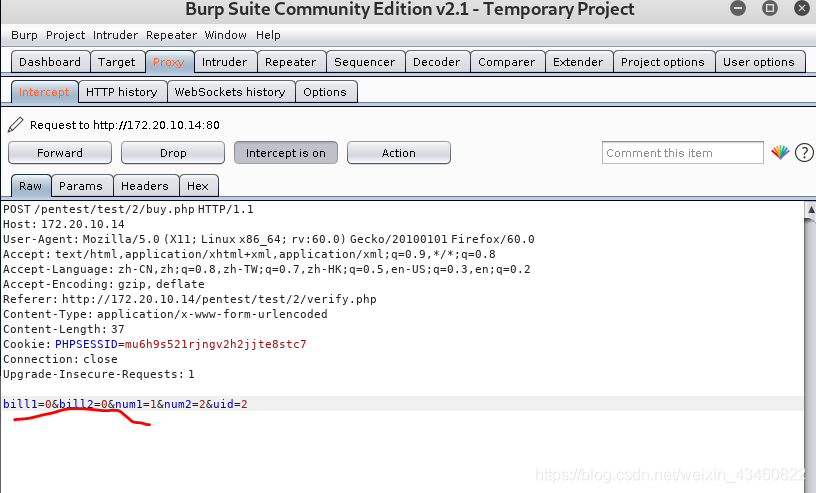
Task: Switch to the Intruder tab
Action: point(224,62)
